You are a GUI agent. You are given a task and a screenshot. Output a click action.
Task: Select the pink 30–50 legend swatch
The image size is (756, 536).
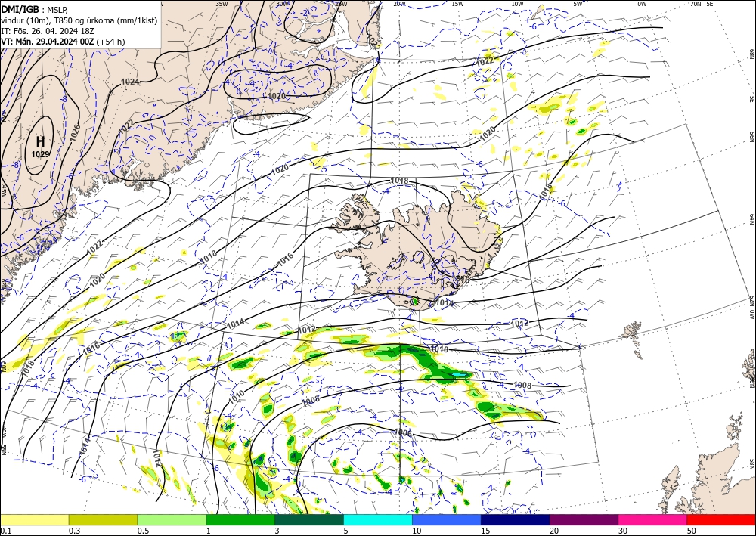[653, 519]
